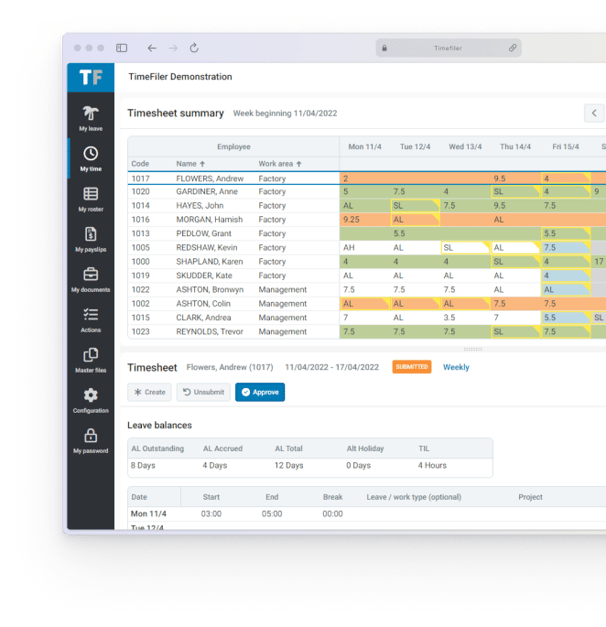Select the FLOWERS, Andrew row
The width and height of the screenshot is (606, 627).
367,178
